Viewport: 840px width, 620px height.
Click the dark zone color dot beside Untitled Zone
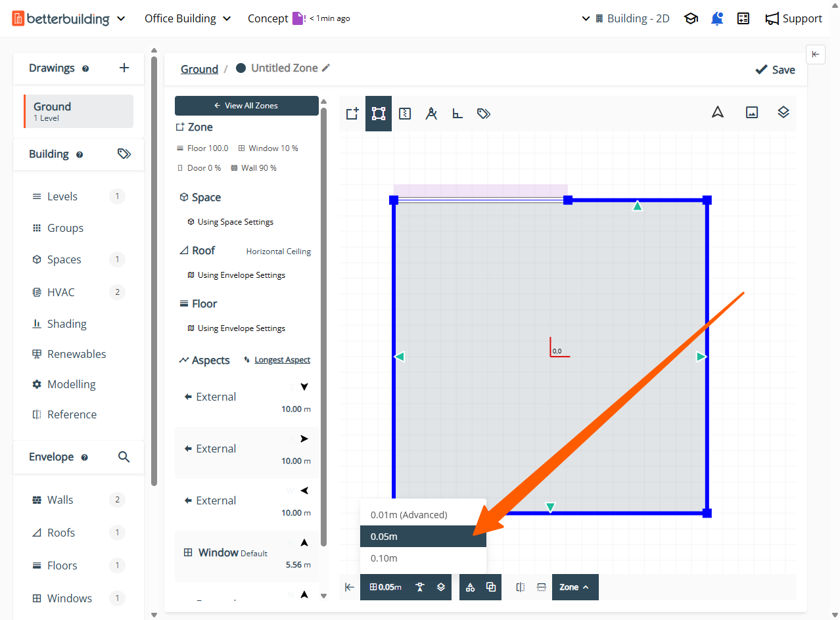coord(241,68)
